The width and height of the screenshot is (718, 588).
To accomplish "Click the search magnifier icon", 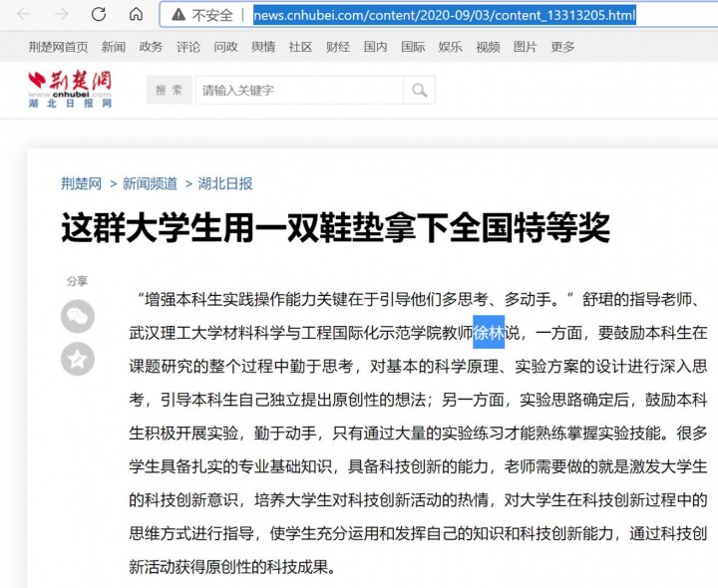I will click(419, 91).
